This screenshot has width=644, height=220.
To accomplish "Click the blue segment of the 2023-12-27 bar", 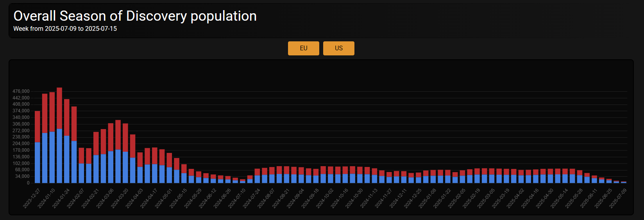I will (x=38, y=163).
